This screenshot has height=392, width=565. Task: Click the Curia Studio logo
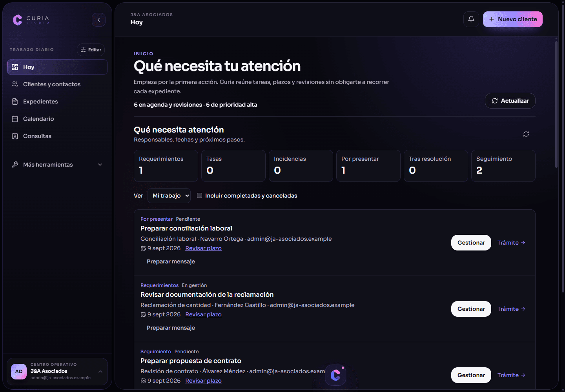(x=31, y=20)
